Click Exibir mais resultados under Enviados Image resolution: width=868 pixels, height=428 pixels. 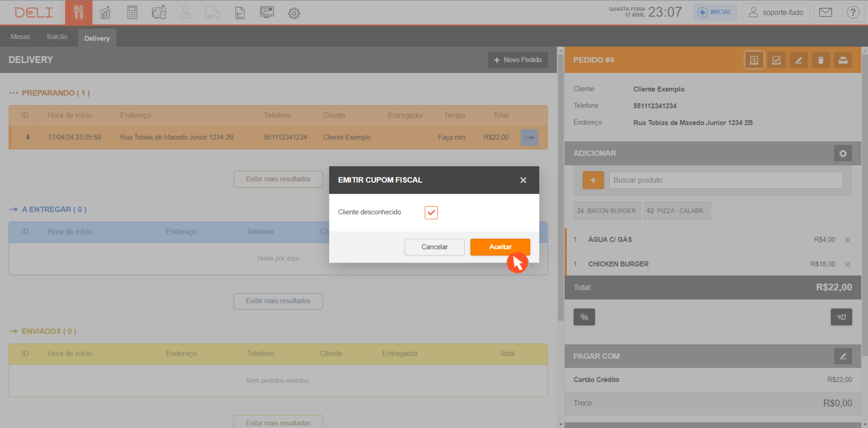278,422
